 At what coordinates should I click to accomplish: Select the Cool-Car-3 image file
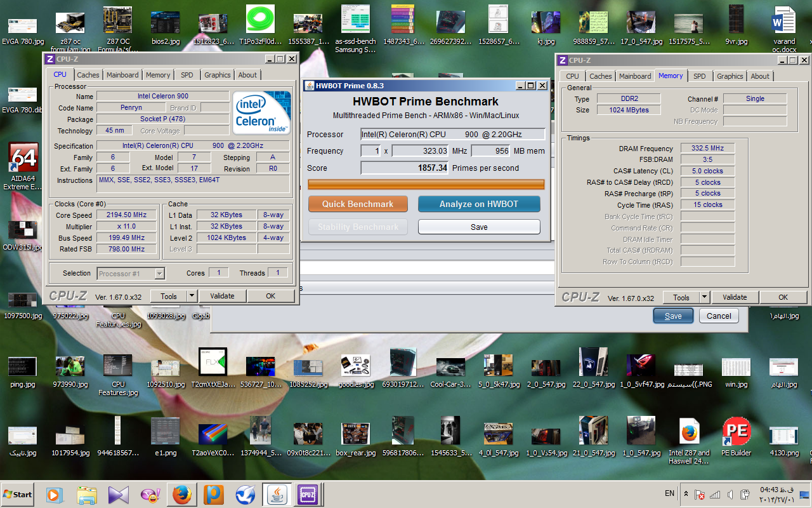point(450,372)
